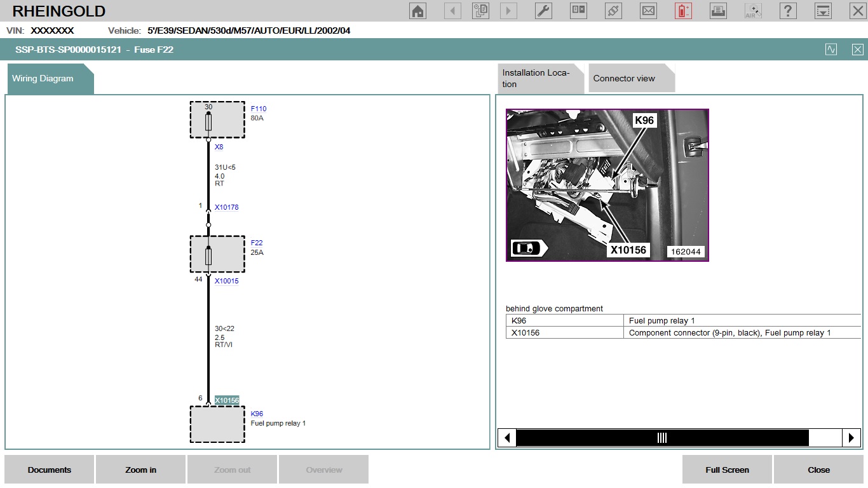Click the K96 installation location photo
This screenshot has width=868, height=488.
(x=607, y=185)
